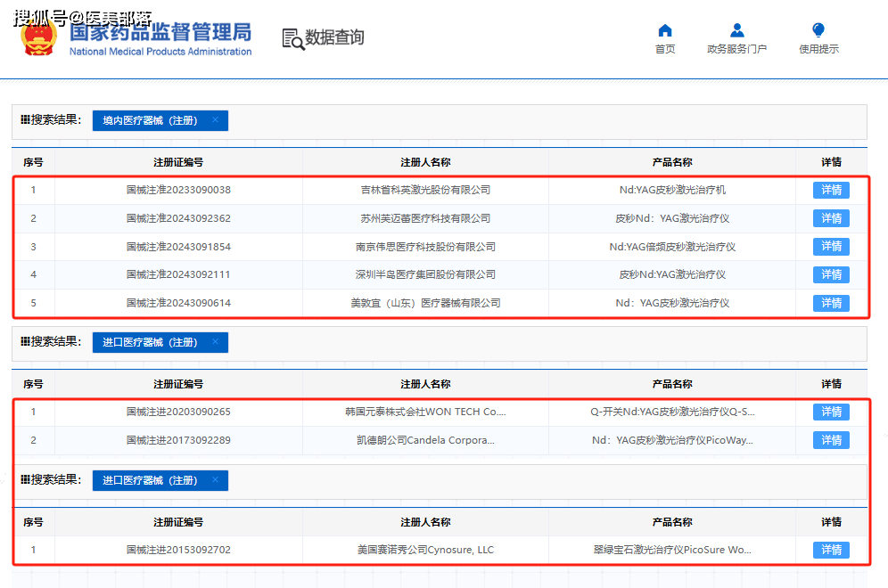Close the last 进口医疗器械（注册） filter tag
The width and height of the screenshot is (888, 588).
tap(215, 479)
